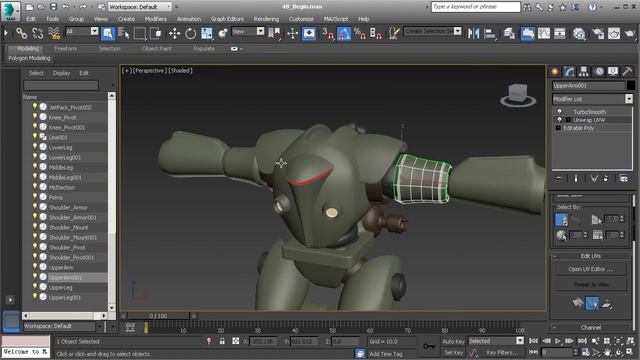Image resolution: width=640 pixels, height=360 pixels.
Task: Click the Auto Key button
Action: pos(453,341)
